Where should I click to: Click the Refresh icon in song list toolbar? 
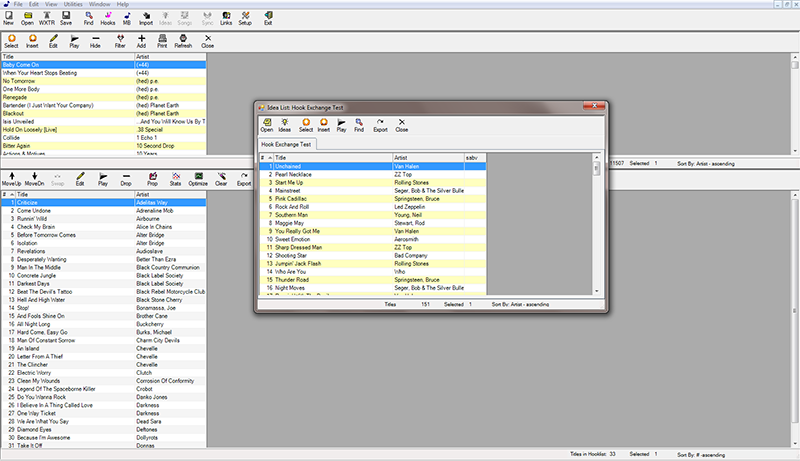pyautogui.click(x=183, y=42)
